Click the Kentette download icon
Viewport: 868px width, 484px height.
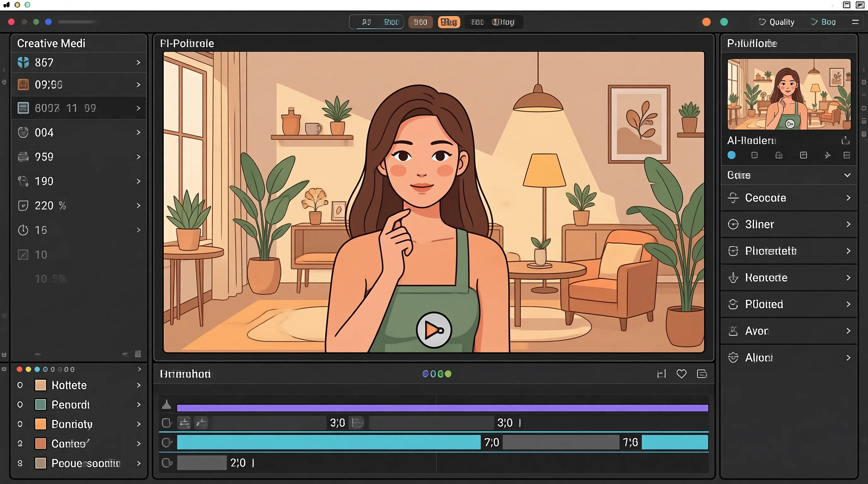pos(733,278)
